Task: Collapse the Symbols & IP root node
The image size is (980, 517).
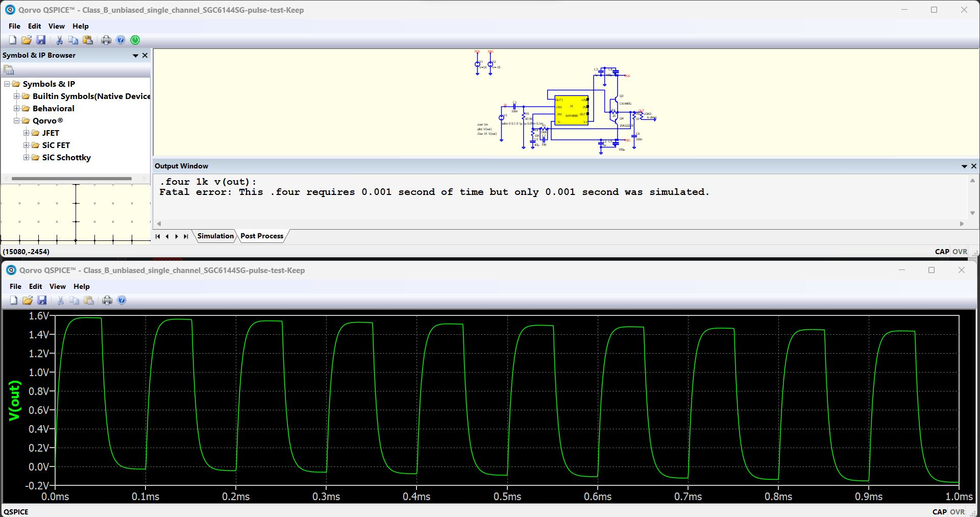Action: 7,84
